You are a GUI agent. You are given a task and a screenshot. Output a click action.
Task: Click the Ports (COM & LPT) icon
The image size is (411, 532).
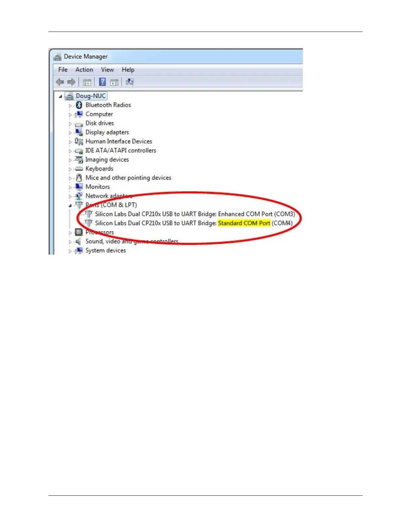point(79,205)
